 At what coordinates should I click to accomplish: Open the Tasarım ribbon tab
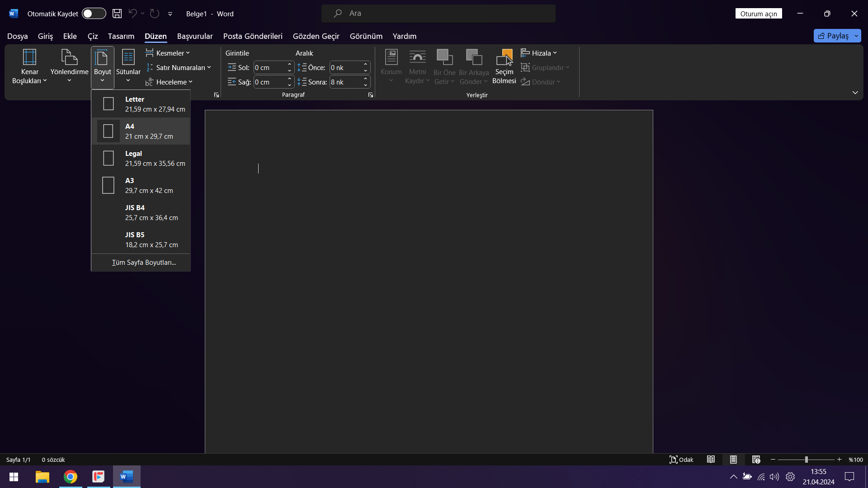[x=121, y=36]
